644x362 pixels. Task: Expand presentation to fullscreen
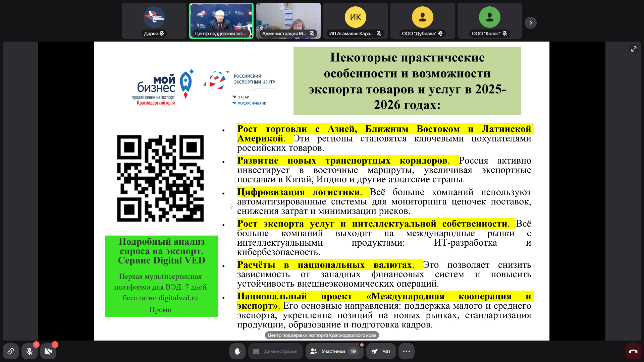click(634, 49)
